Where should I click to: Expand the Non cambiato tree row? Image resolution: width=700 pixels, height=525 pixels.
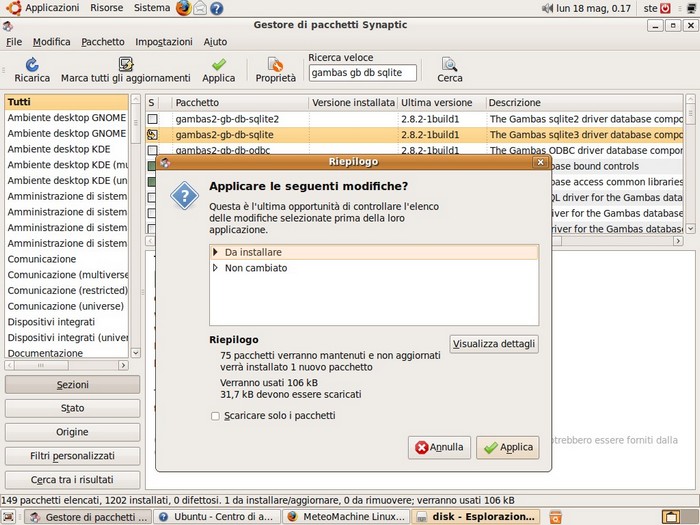click(x=216, y=268)
